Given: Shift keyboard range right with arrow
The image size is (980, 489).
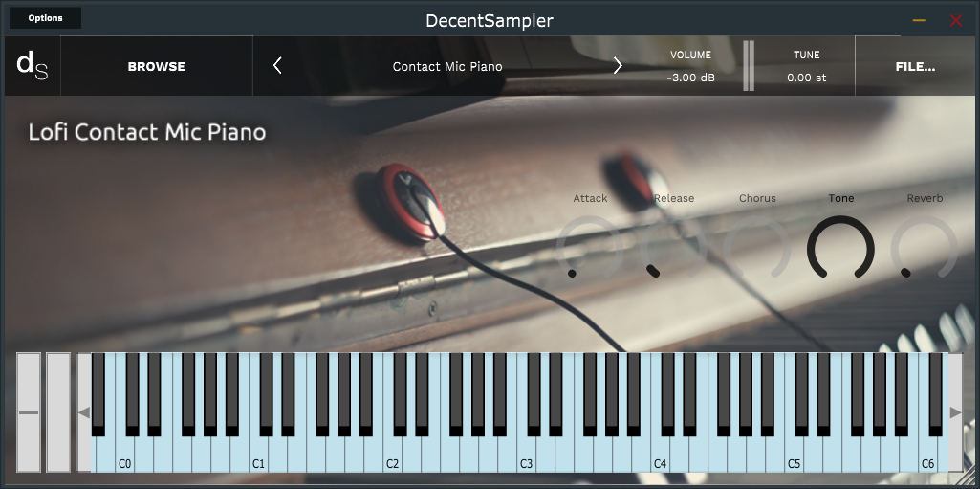Looking at the screenshot, I should tap(955, 412).
